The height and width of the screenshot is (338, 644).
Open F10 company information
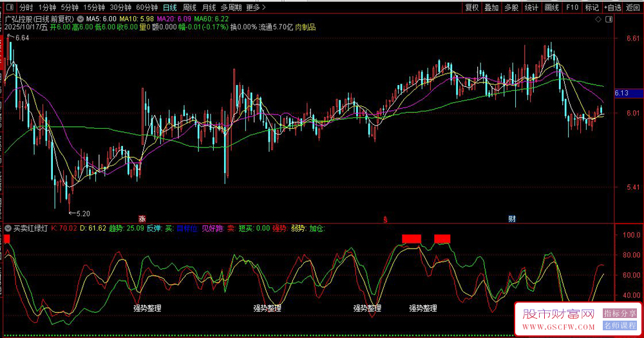(571, 8)
